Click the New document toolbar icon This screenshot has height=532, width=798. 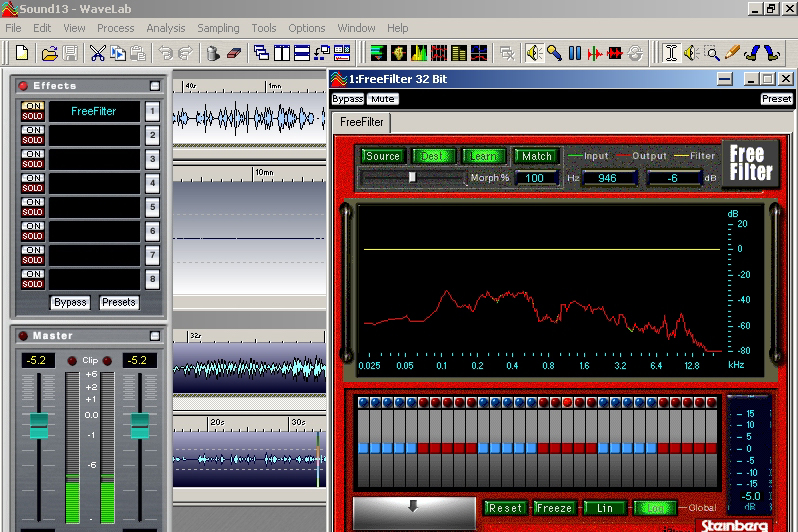tap(22, 52)
